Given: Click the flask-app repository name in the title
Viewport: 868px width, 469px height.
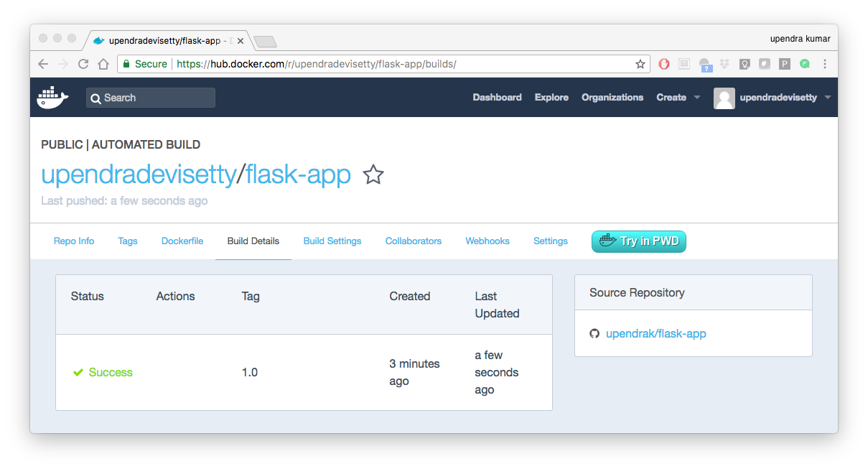Looking at the screenshot, I should point(299,175).
